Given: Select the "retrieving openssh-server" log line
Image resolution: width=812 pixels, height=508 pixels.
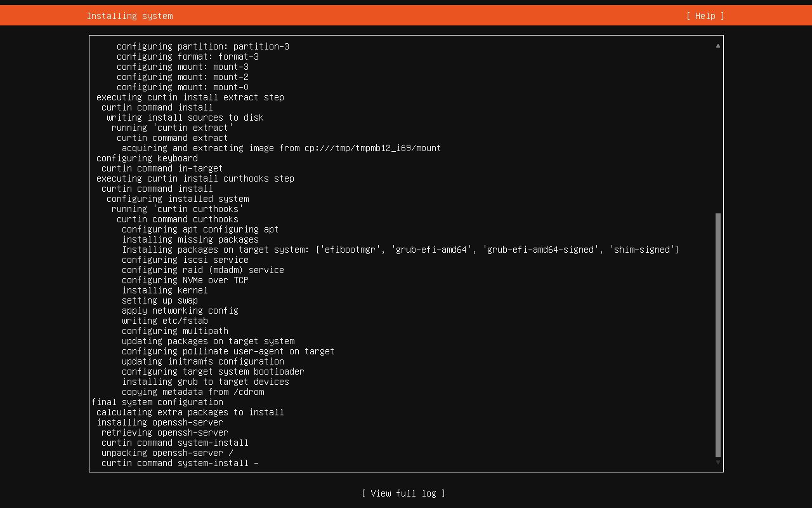Looking at the screenshot, I should [x=164, y=432].
